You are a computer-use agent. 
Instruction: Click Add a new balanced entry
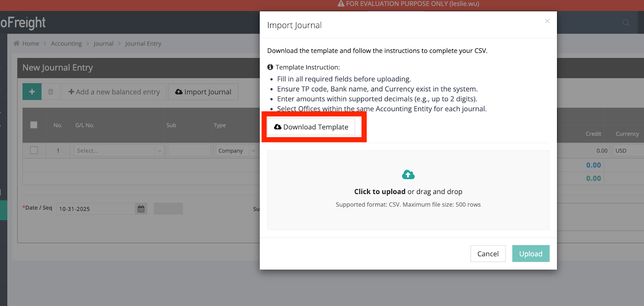[x=114, y=92]
